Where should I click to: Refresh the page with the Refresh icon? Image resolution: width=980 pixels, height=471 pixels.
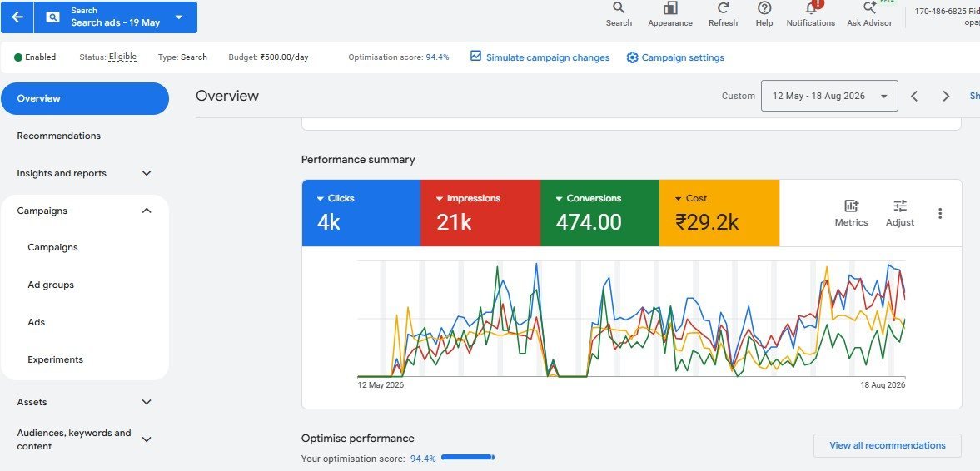tap(723, 14)
